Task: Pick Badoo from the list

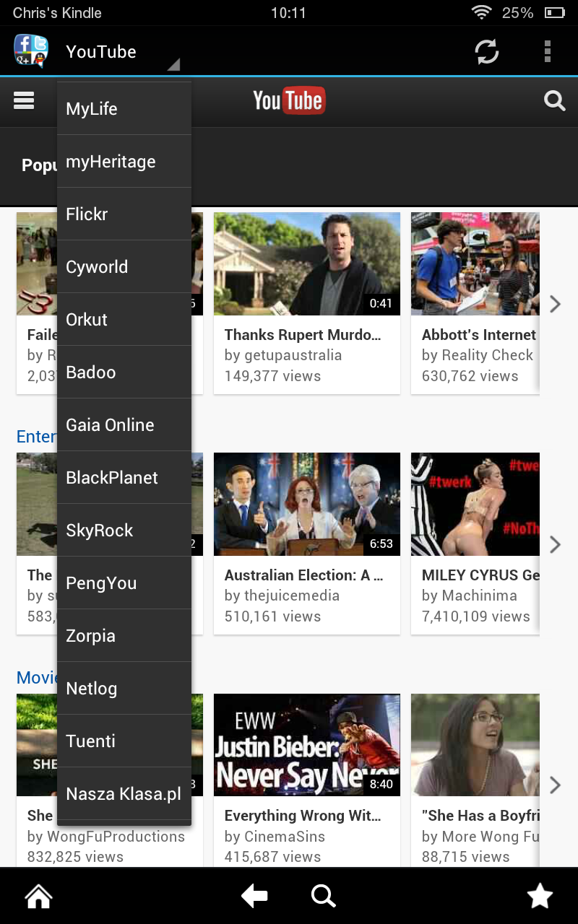Action: (x=124, y=372)
